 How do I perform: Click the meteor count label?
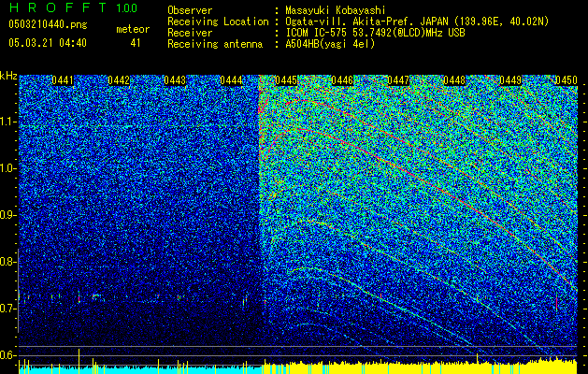133,29
